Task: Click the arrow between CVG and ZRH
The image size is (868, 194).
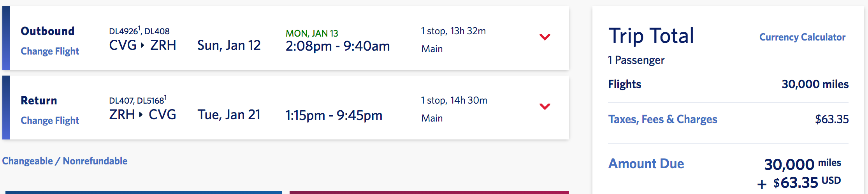Action: pos(142,46)
